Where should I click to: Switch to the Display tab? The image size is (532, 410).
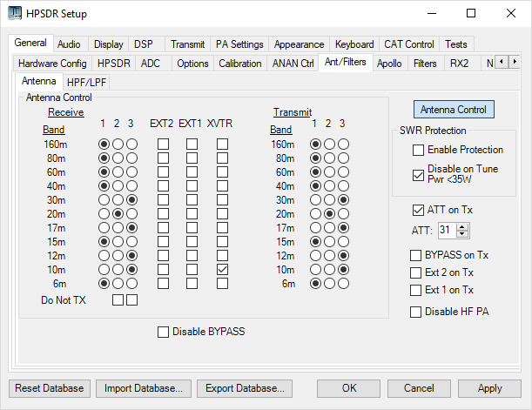109,44
